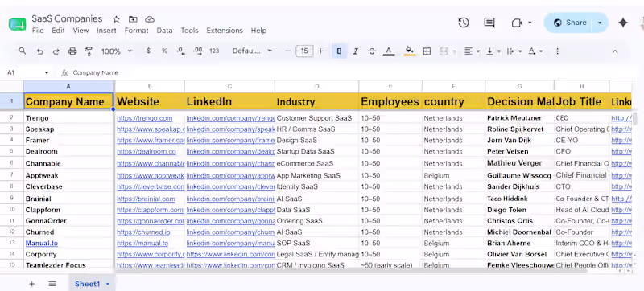Open the text rotation dropdown

pos(535,51)
